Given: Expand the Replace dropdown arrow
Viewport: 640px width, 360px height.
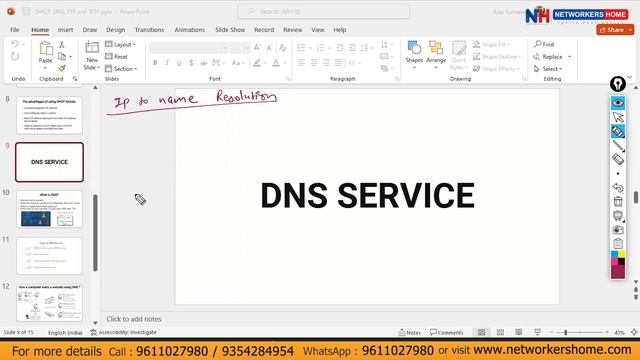Looking at the screenshot, I should click(569, 57).
